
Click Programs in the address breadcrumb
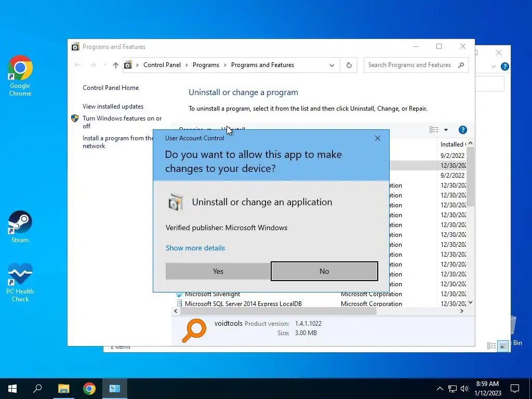pos(206,65)
